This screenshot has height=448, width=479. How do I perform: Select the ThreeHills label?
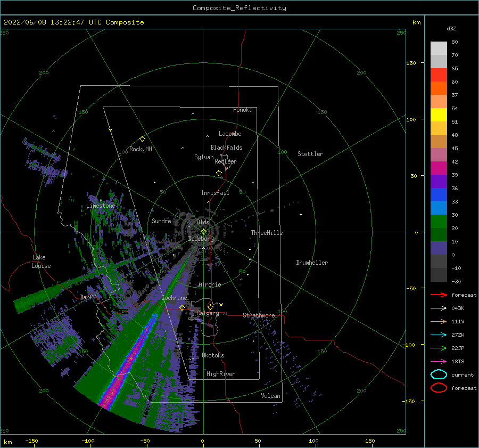coord(267,233)
